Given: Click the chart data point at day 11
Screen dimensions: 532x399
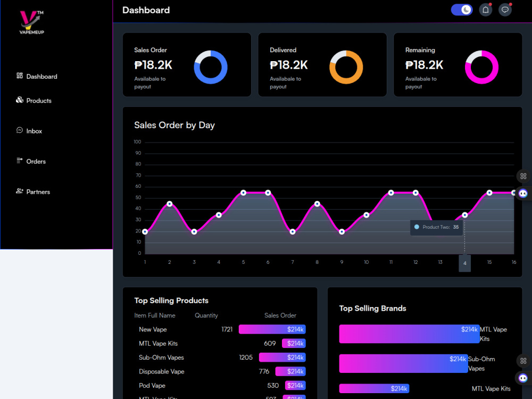Looking at the screenshot, I should click(x=391, y=193).
